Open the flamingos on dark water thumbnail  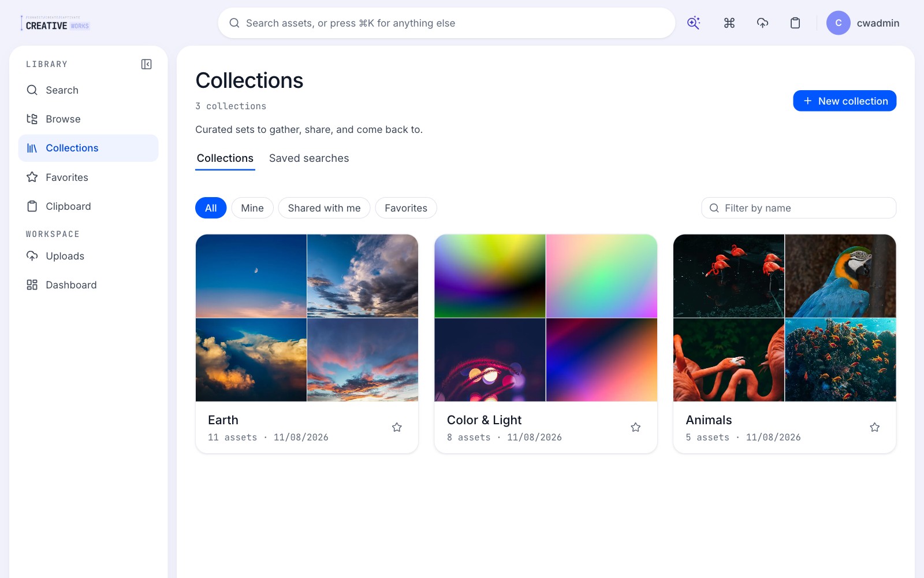pos(729,276)
